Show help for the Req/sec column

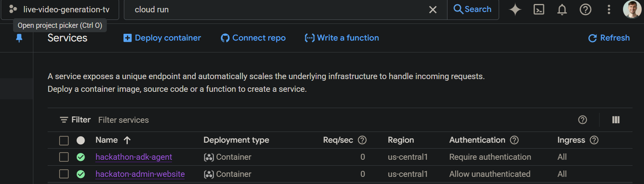click(362, 140)
